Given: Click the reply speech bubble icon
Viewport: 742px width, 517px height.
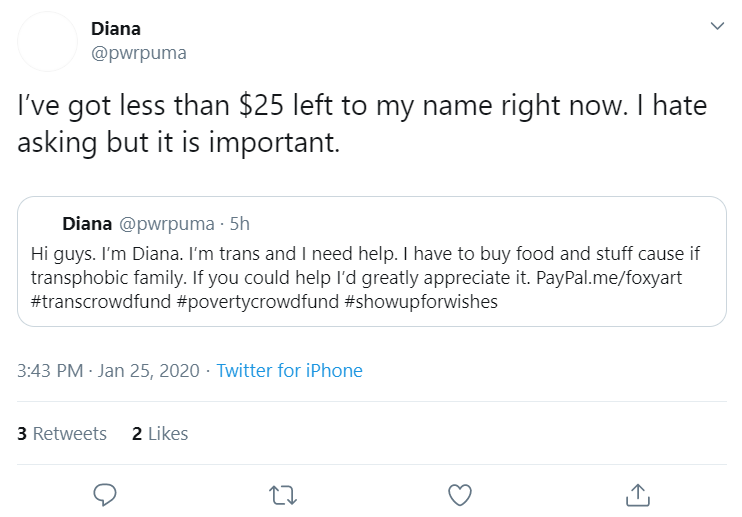Looking at the screenshot, I should tap(105, 495).
